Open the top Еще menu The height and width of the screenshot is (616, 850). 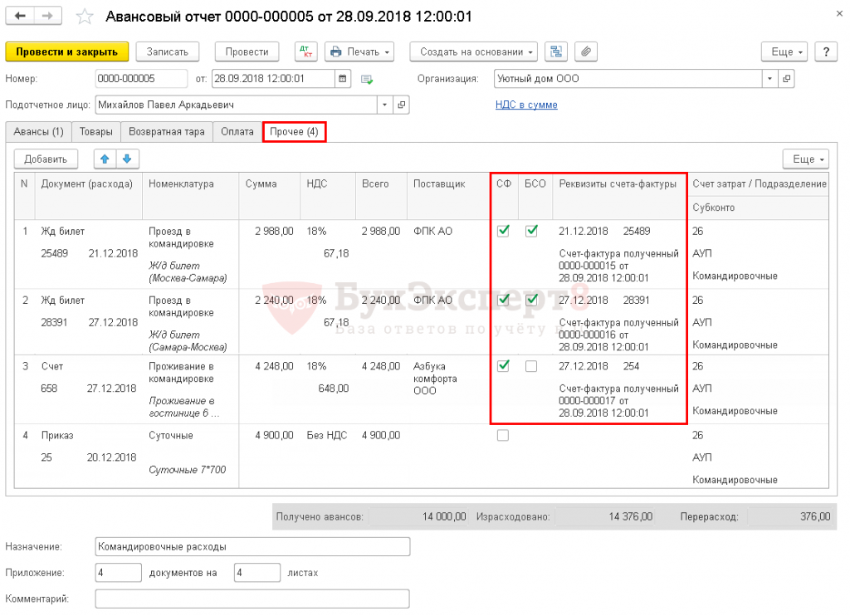pyautogui.click(x=784, y=51)
